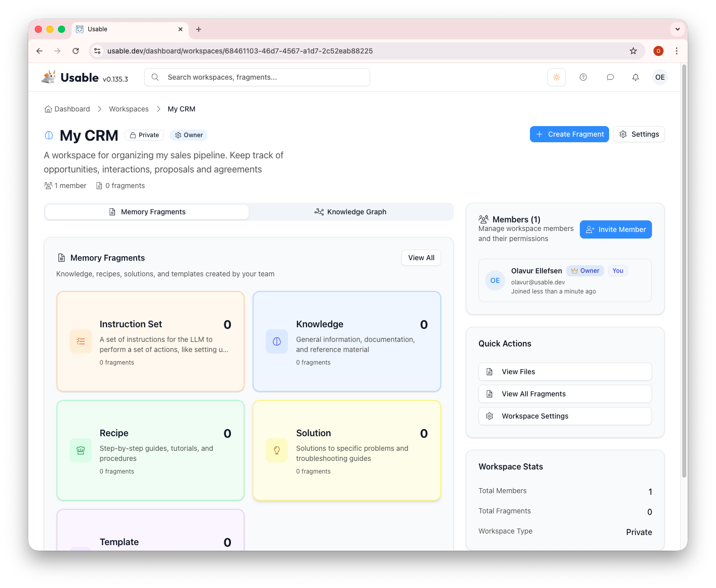
Task: Select the You badge on Olavur Ellefsen
Action: pos(618,271)
